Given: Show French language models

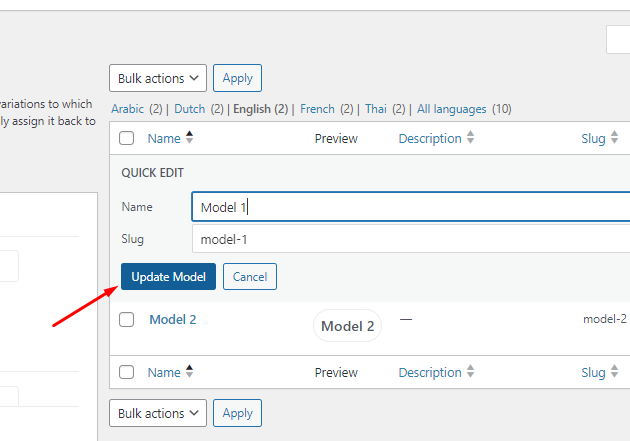Looking at the screenshot, I should pos(317,109).
